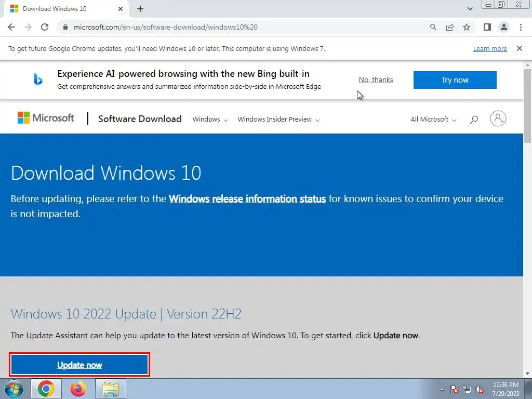Click the muted volume tray icon
Image resolution: width=532 pixels, height=399 pixels.
click(480, 389)
